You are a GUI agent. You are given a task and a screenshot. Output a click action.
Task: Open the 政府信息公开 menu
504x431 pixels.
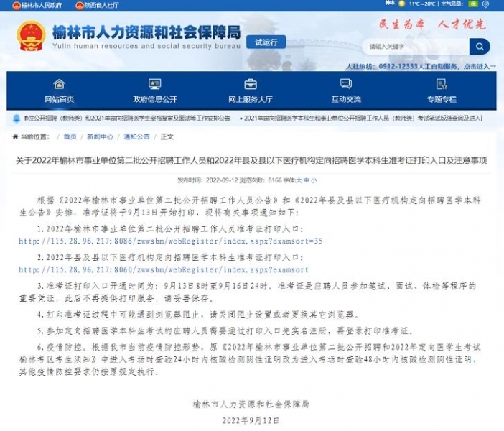[x=155, y=99]
